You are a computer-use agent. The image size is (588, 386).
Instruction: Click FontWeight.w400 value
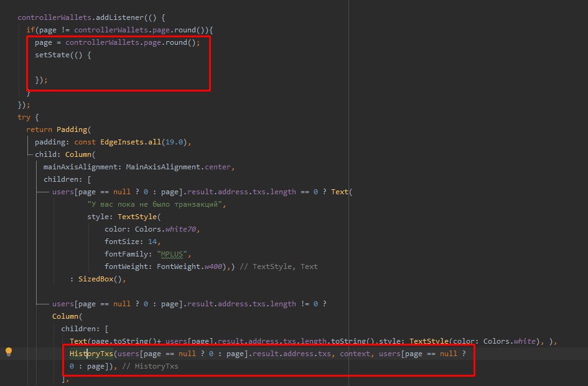(189, 266)
